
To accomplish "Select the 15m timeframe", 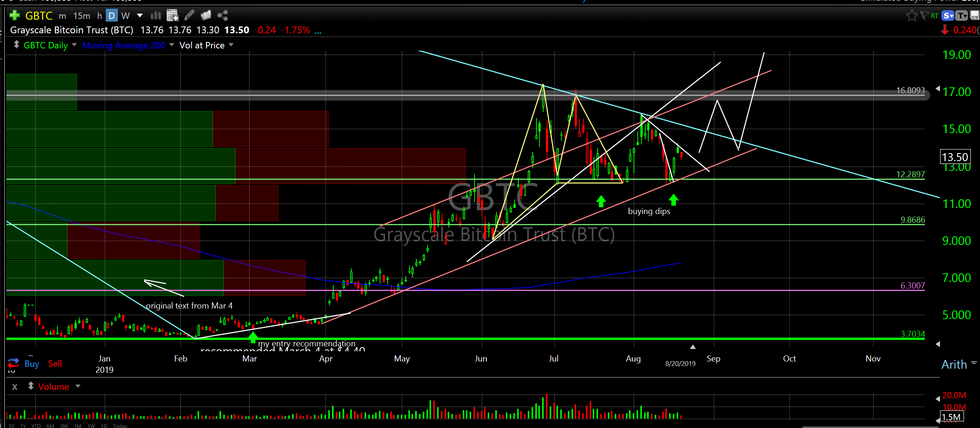I will coord(82,16).
